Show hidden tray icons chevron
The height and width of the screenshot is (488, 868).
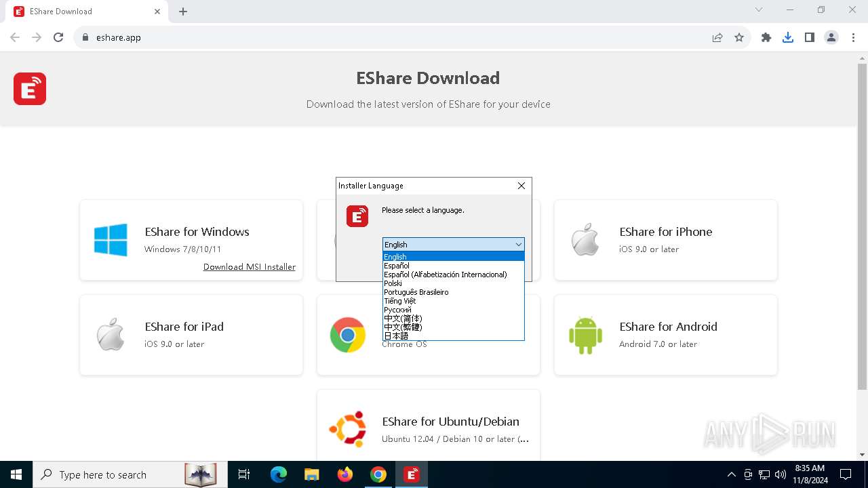[x=732, y=474]
